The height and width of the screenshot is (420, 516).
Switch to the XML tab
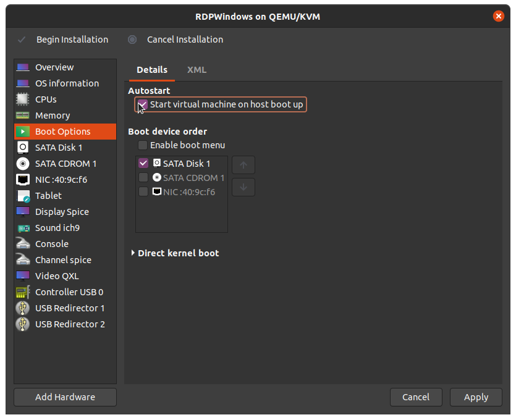point(197,70)
